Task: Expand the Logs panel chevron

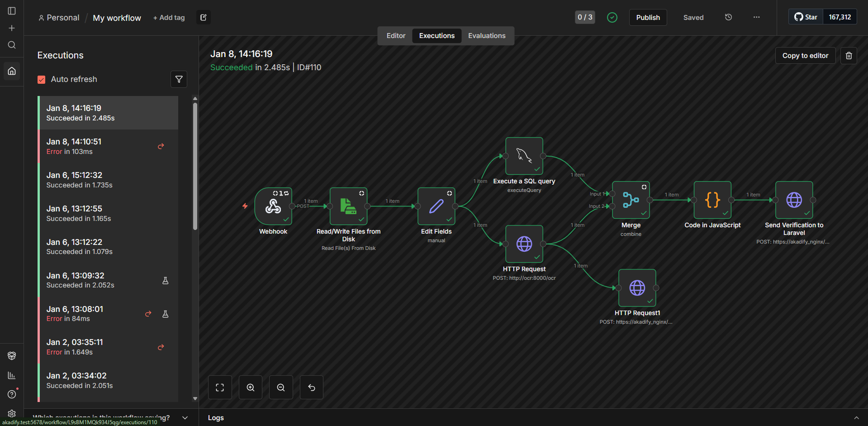Action: click(x=856, y=418)
